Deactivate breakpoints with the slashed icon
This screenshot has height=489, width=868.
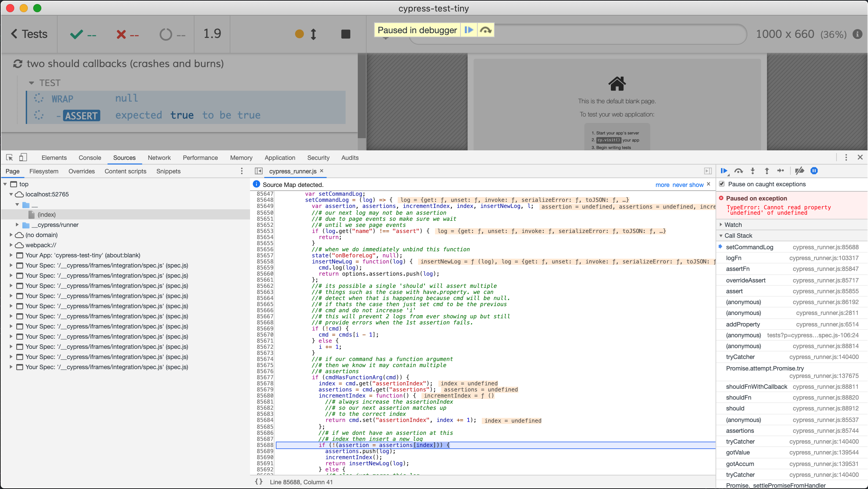[800, 171]
